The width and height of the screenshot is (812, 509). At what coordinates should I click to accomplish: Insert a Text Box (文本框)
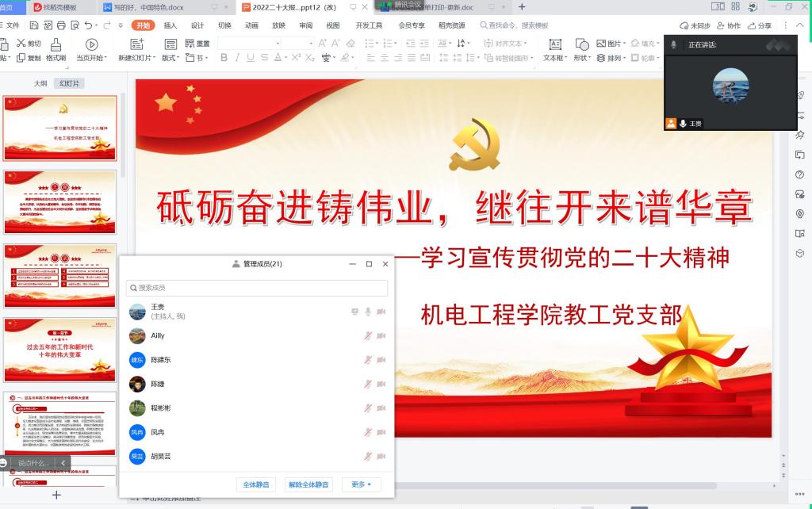pos(555,50)
